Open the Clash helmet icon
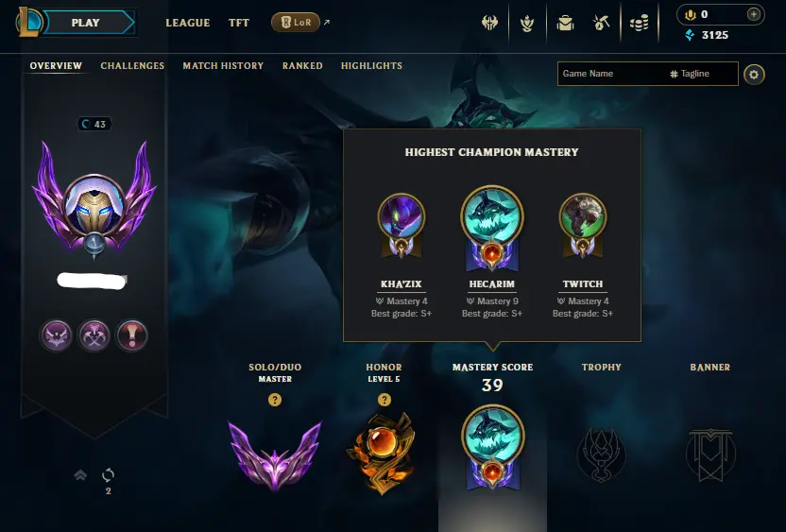786x532 pixels. click(x=489, y=23)
